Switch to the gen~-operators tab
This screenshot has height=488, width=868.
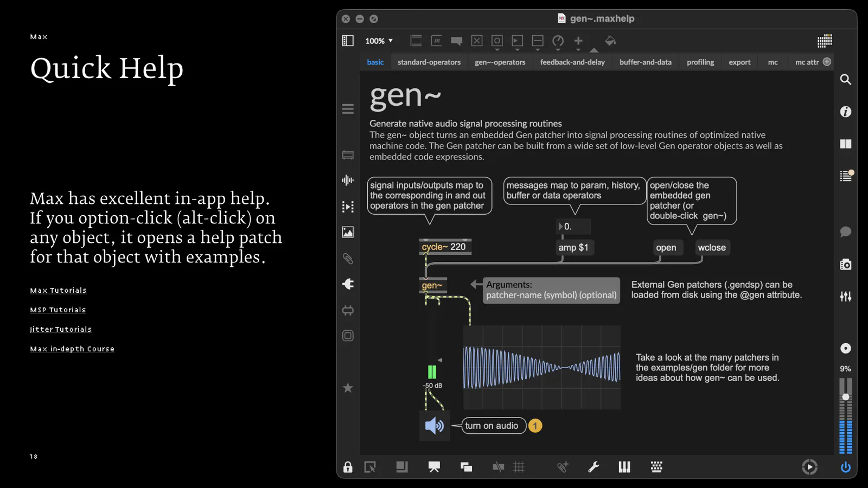500,62
